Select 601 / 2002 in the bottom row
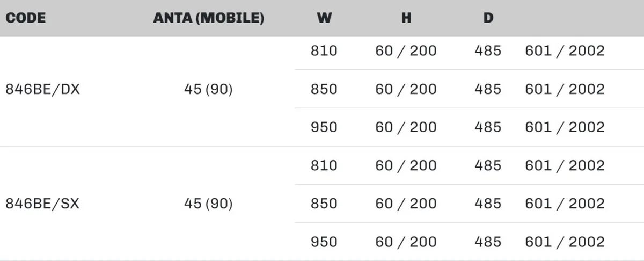The height and width of the screenshot is (261, 644). [x=565, y=242]
